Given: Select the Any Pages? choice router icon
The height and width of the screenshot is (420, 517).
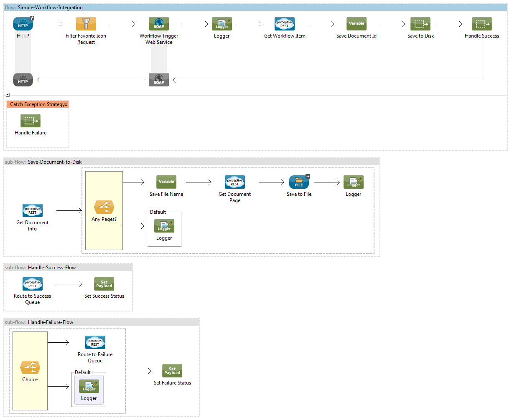Looking at the screenshot, I should (x=104, y=207).
